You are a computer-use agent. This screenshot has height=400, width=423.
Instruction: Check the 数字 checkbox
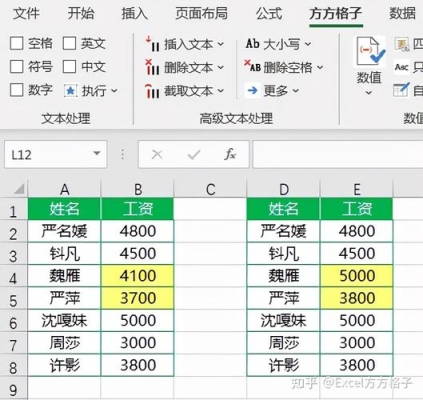click(x=17, y=90)
